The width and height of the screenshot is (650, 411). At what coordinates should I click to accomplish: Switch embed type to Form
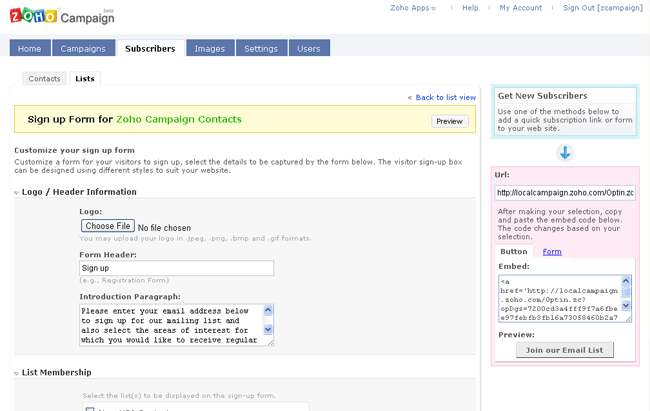pyautogui.click(x=552, y=252)
